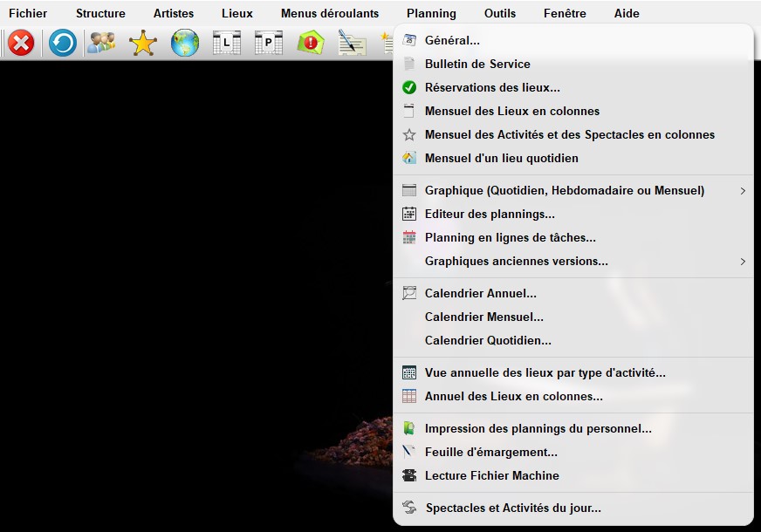The image size is (761, 532).
Task: Click the pen and paper toolbar icon
Action: [353, 43]
